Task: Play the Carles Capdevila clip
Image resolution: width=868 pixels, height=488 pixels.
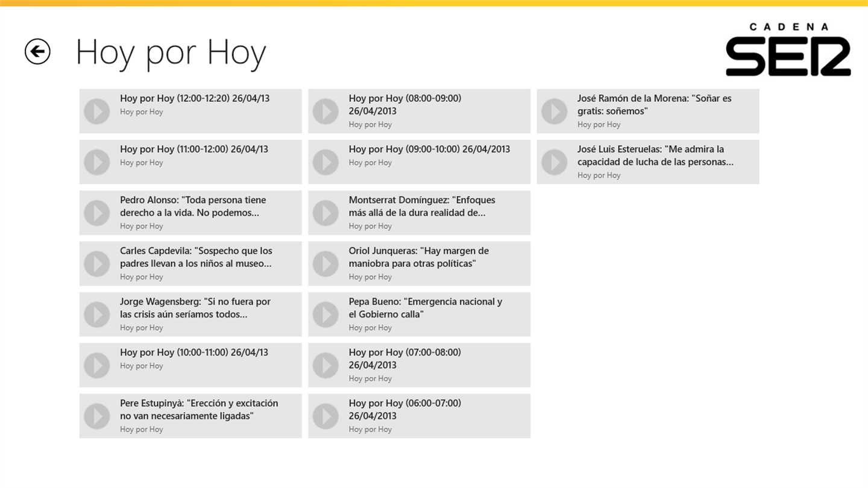Action: tap(97, 264)
